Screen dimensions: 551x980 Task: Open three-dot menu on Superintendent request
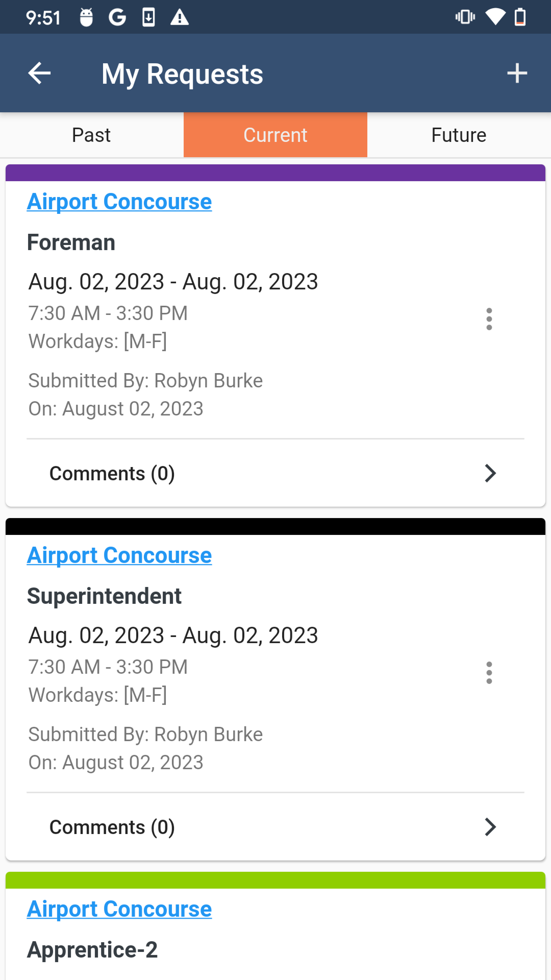(489, 673)
